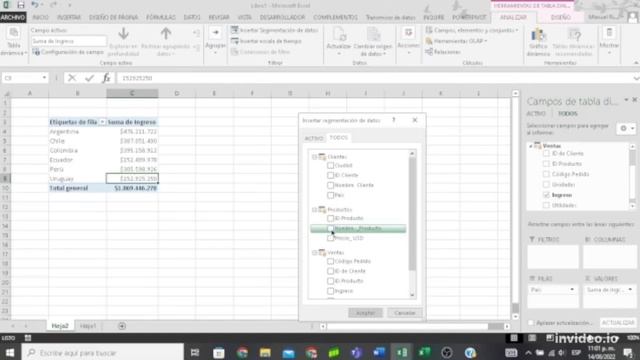Image resolution: width=640 pixels, height=360 pixels.
Task: Check the Ciudad field in the dialog
Action: click(x=331, y=165)
